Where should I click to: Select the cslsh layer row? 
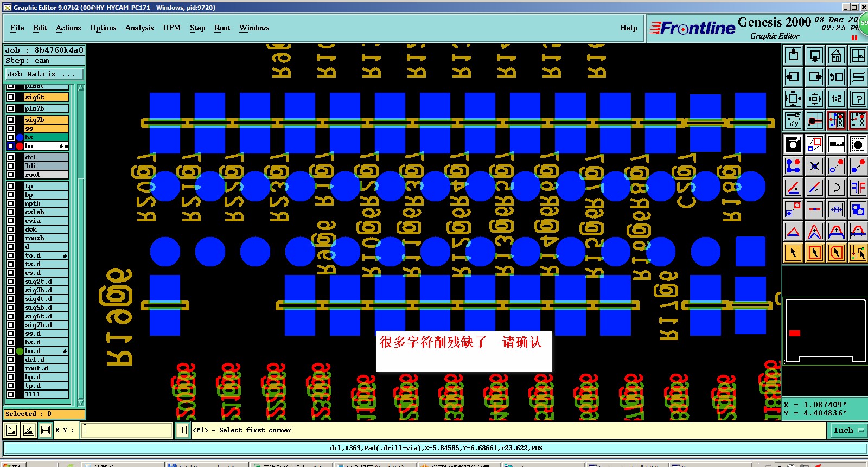pyautogui.click(x=47, y=212)
